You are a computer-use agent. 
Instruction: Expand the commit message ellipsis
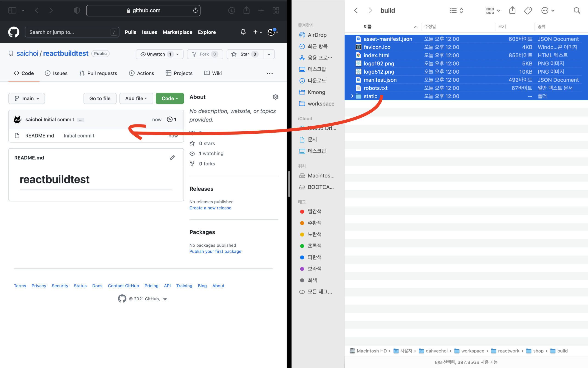pyautogui.click(x=81, y=120)
